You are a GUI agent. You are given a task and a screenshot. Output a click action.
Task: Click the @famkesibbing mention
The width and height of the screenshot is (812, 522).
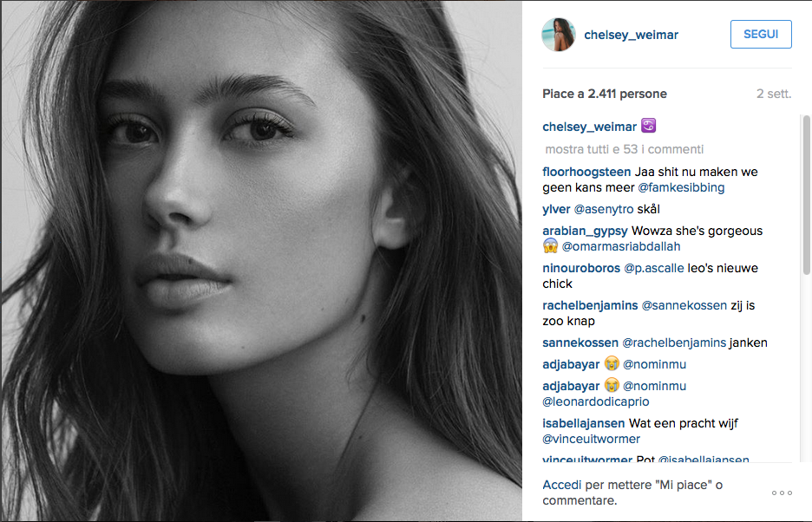pos(681,187)
